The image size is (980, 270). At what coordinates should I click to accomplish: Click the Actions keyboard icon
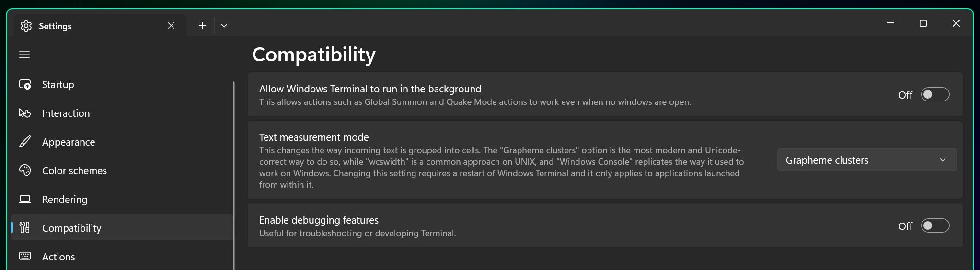[x=25, y=257]
